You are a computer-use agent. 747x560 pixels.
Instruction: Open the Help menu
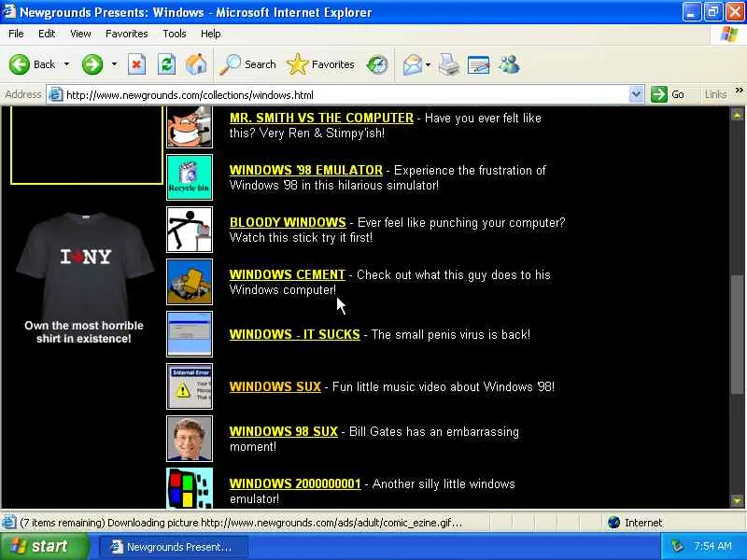tap(211, 34)
